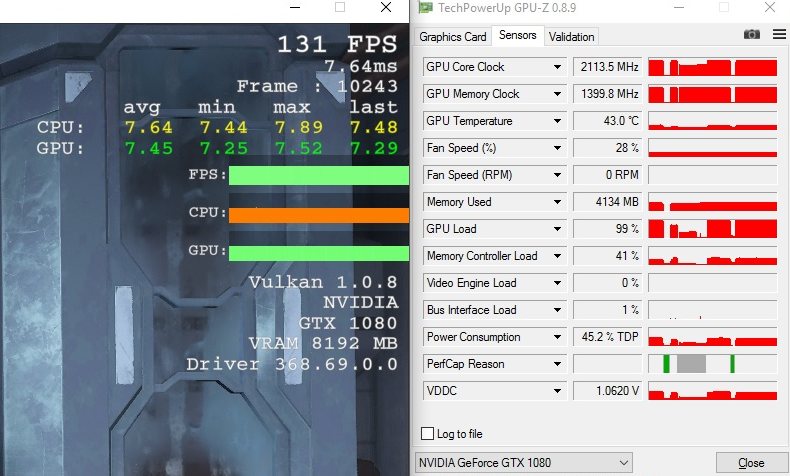Click the Driver 368.69.0.0 text
The width and height of the screenshot is (790, 476).
292,364
